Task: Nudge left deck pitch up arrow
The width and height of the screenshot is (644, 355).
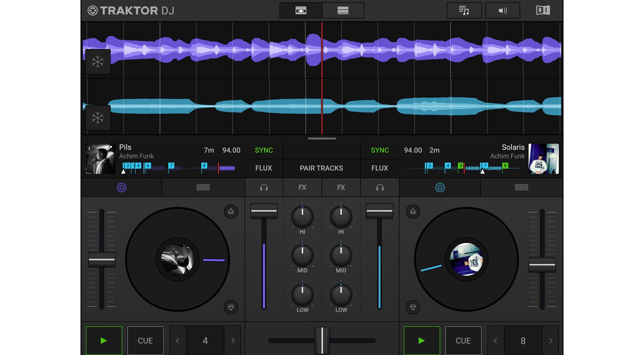Action: [x=231, y=211]
